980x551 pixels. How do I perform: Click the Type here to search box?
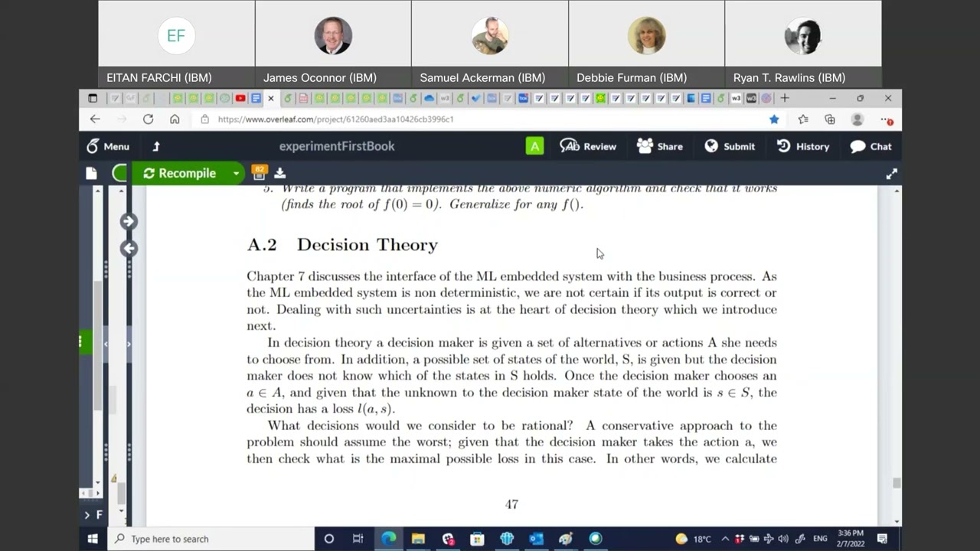click(x=211, y=539)
